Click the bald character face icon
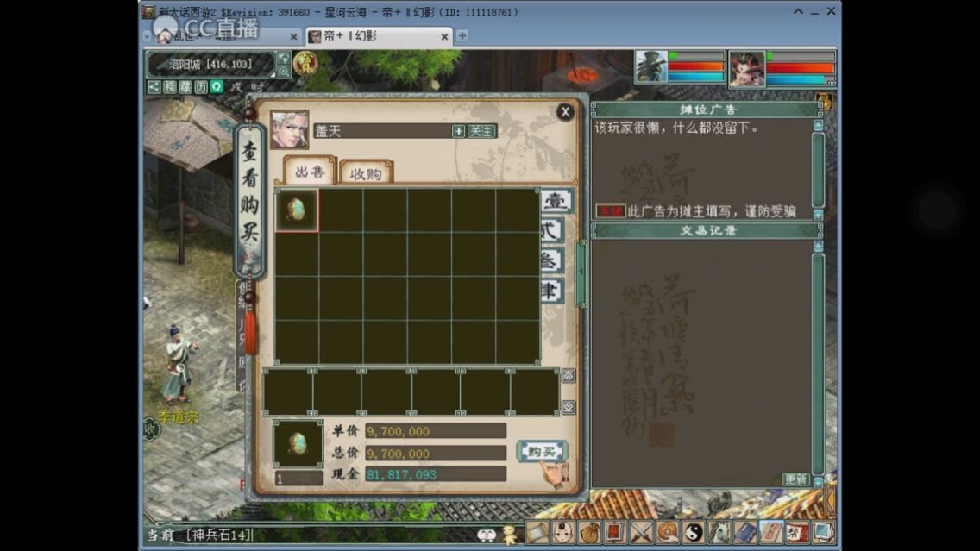The width and height of the screenshot is (980, 551). coord(564,533)
